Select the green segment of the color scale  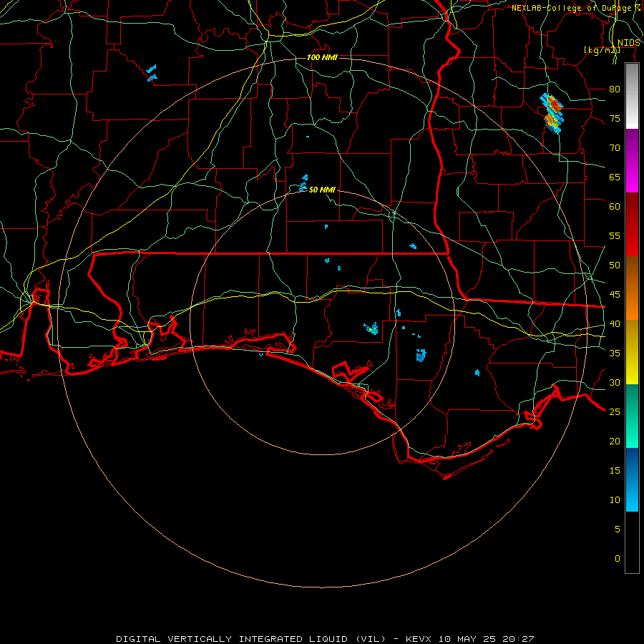632,416
